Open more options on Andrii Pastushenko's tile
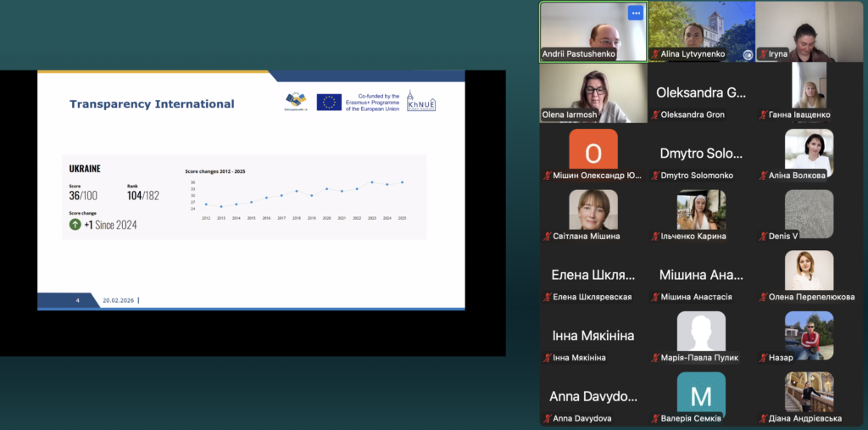This screenshot has width=868, height=430. point(635,13)
